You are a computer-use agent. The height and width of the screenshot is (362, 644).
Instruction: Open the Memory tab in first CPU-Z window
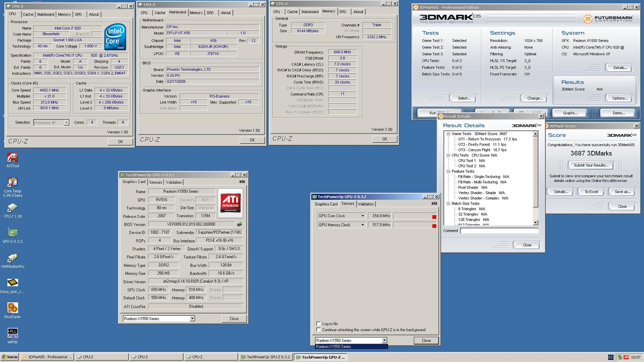(x=64, y=15)
